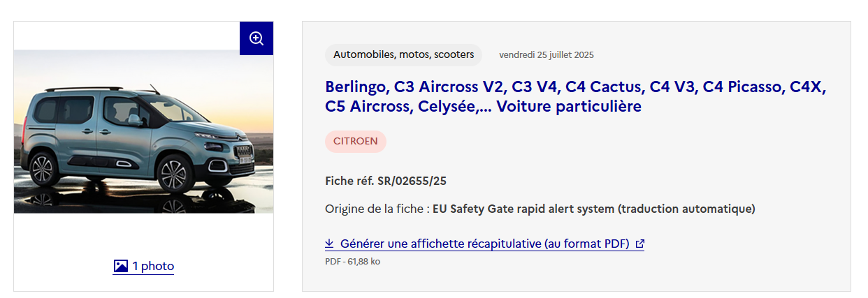
Task: Click the CITROEN brand tag
Action: tap(355, 141)
